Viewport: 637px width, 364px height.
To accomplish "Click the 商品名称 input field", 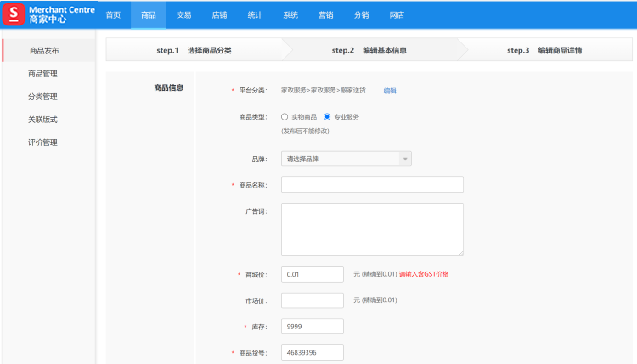I will pyautogui.click(x=372, y=185).
